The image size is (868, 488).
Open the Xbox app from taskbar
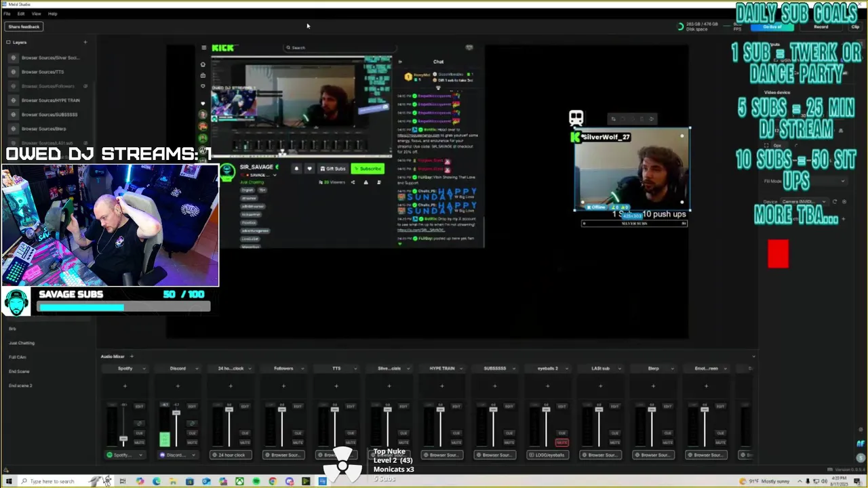pos(239,481)
